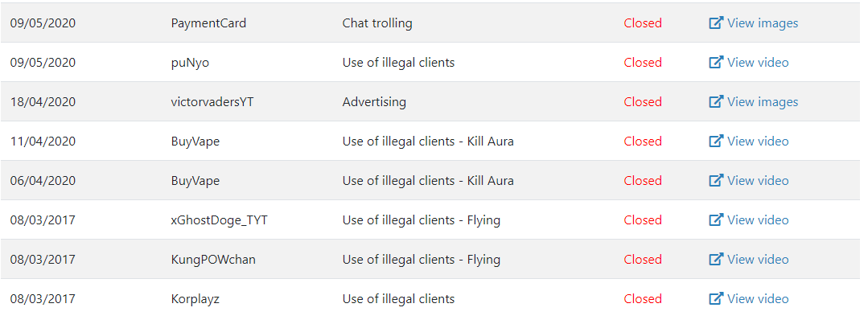The image size is (868, 320).
Task: Click external-link icon in puNyo row
Action: point(716,62)
